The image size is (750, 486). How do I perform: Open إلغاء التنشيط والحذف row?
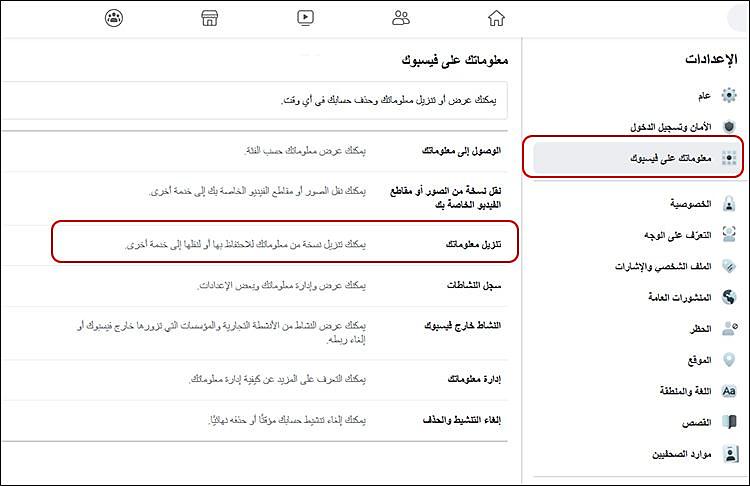[254, 420]
